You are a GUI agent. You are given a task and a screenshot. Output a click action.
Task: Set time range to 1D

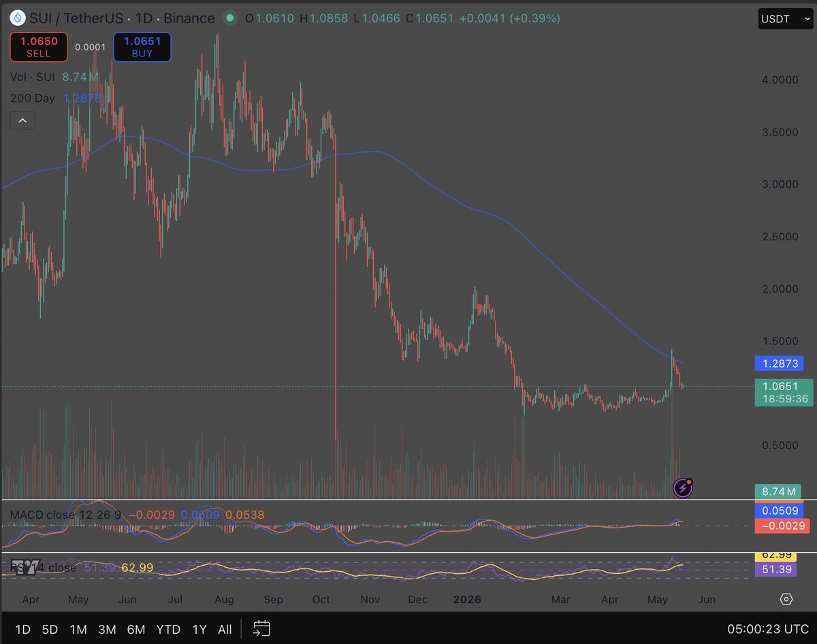pos(22,630)
